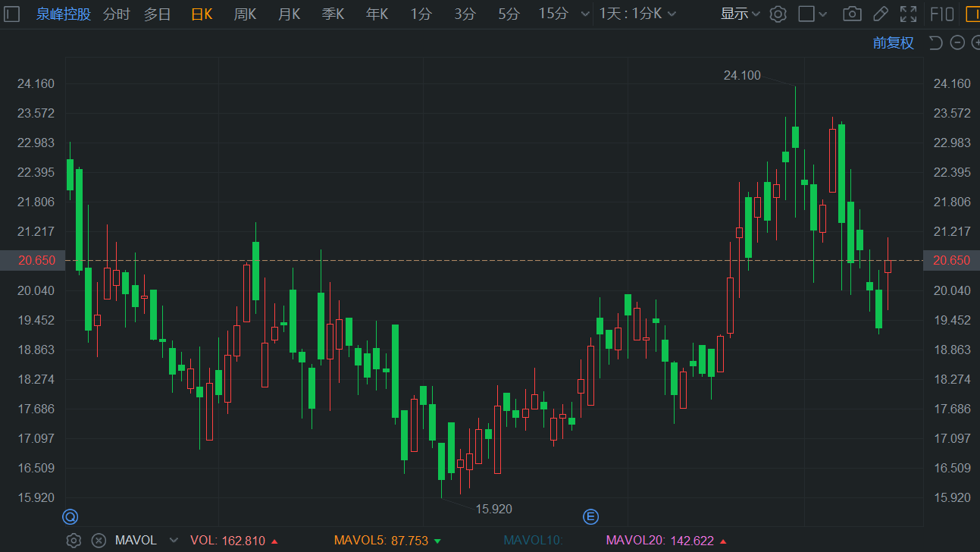Toggle MAVOL10 line visibility
The width and height of the screenshot is (980, 552).
pyautogui.click(x=533, y=541)
